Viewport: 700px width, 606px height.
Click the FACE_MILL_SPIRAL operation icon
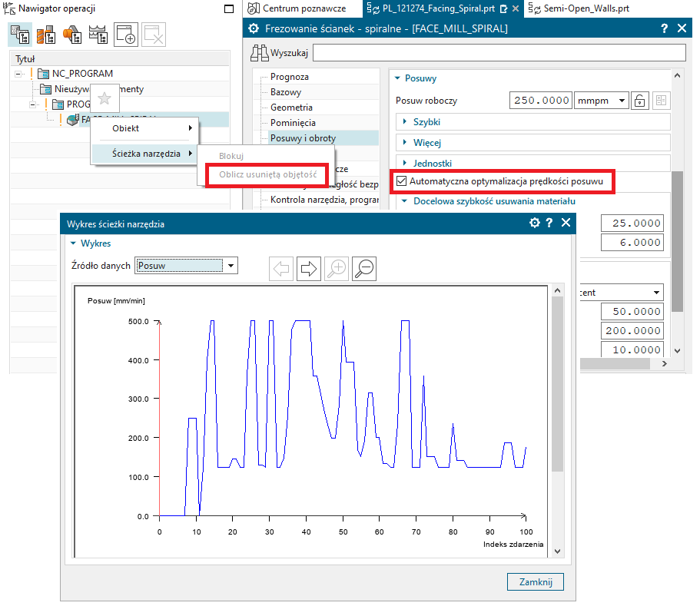coord(72,120)
